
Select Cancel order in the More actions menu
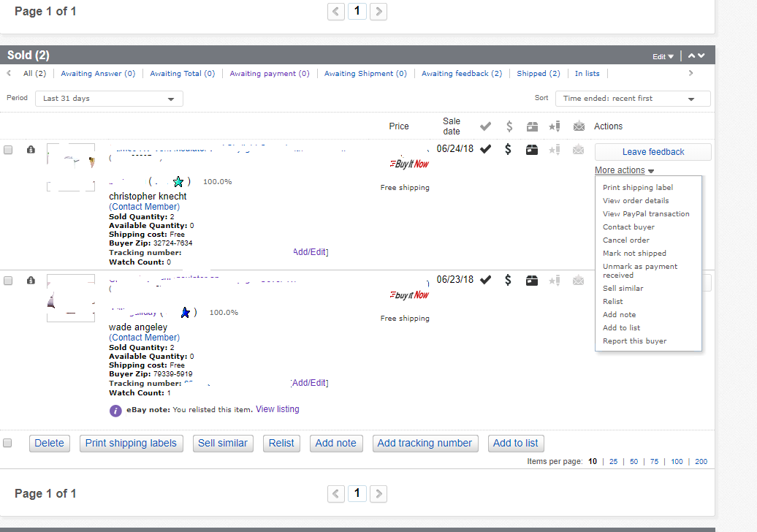[x=625, y=240]
